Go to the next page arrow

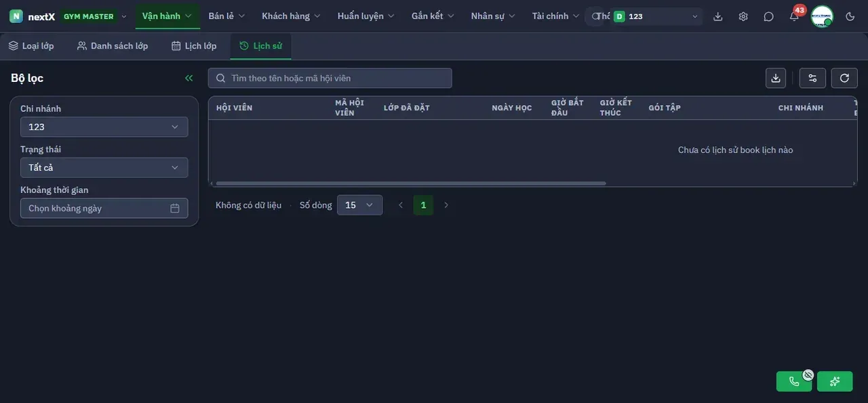tap(446, 205)
